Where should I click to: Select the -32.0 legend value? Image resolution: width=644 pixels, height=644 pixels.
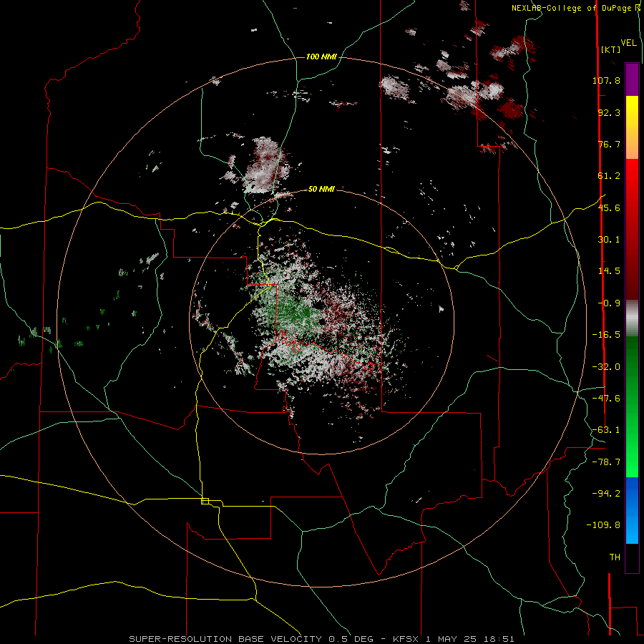click(x=606, y=367)
